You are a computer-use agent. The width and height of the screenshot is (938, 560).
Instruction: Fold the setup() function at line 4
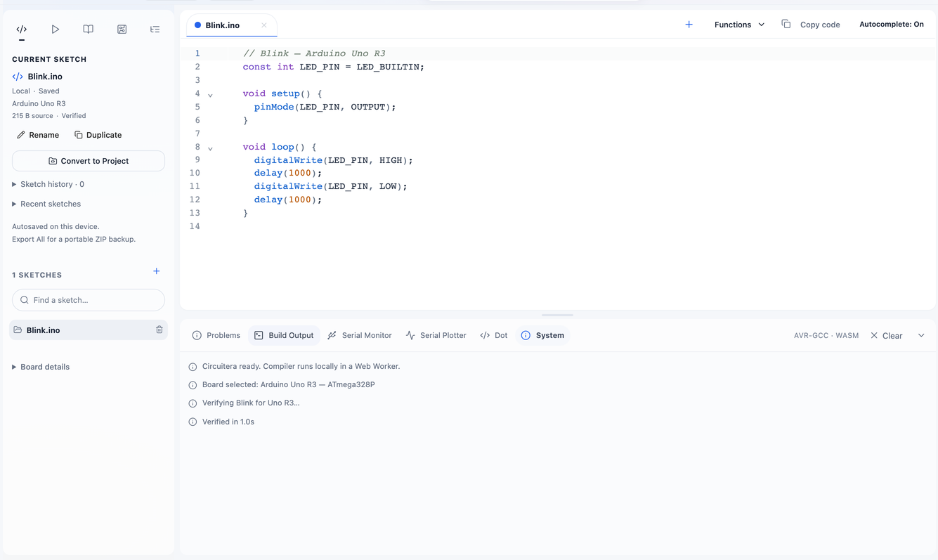pyautogui.click(x=210, y=94)
